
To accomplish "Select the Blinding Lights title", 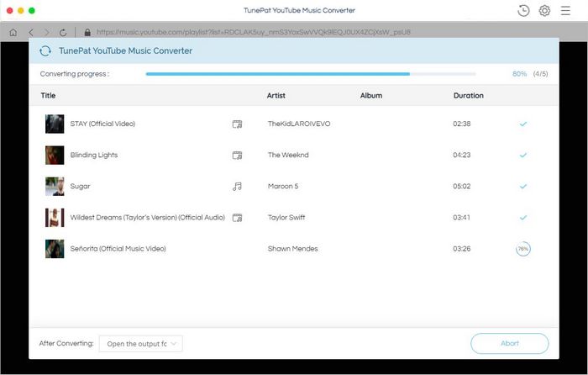I will (x=94, y=155).
